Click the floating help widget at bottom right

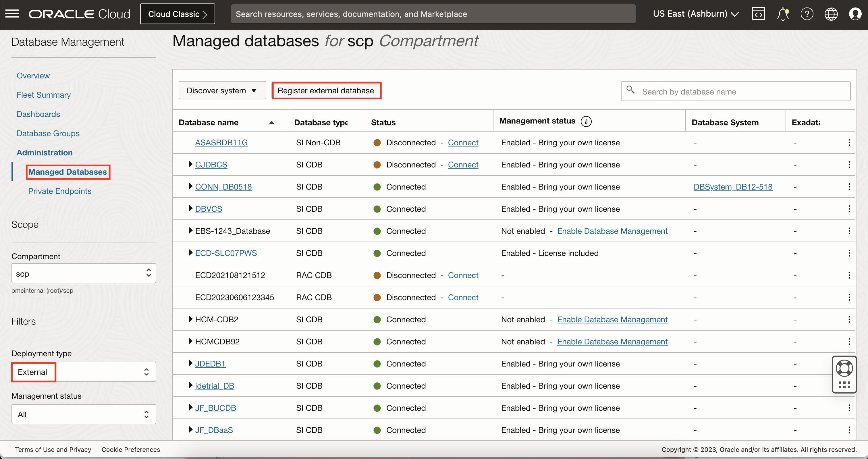pyautogui.click(x=844, y=368)
